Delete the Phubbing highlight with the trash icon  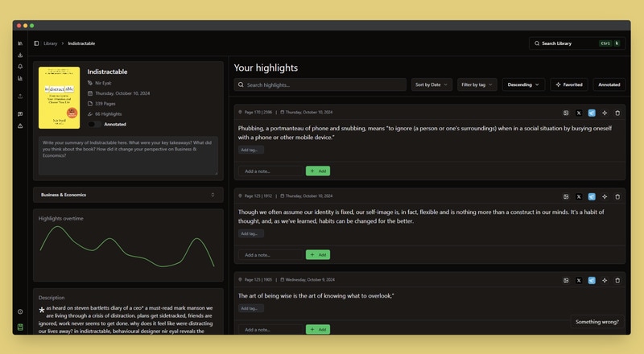tap(617, 113)
